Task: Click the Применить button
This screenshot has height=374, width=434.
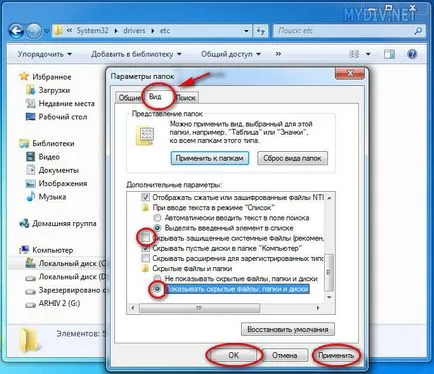Action: click(x=336, y=355)
